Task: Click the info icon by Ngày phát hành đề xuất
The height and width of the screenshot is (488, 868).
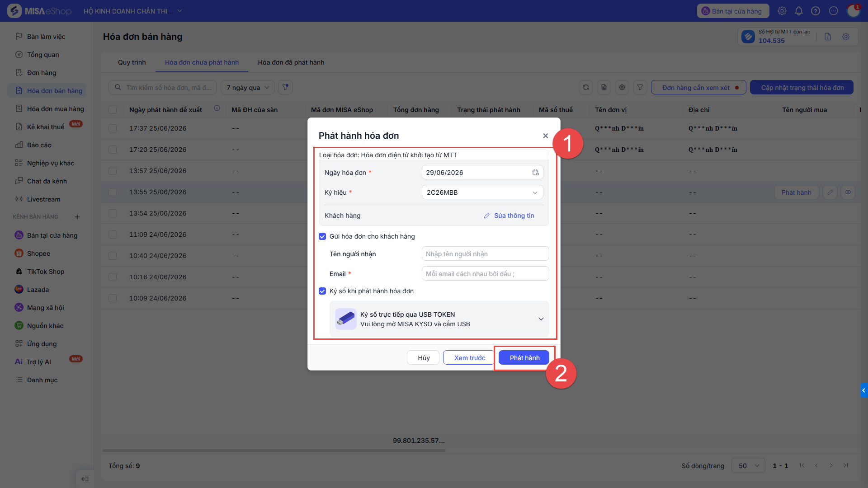Action: (217, 108)
